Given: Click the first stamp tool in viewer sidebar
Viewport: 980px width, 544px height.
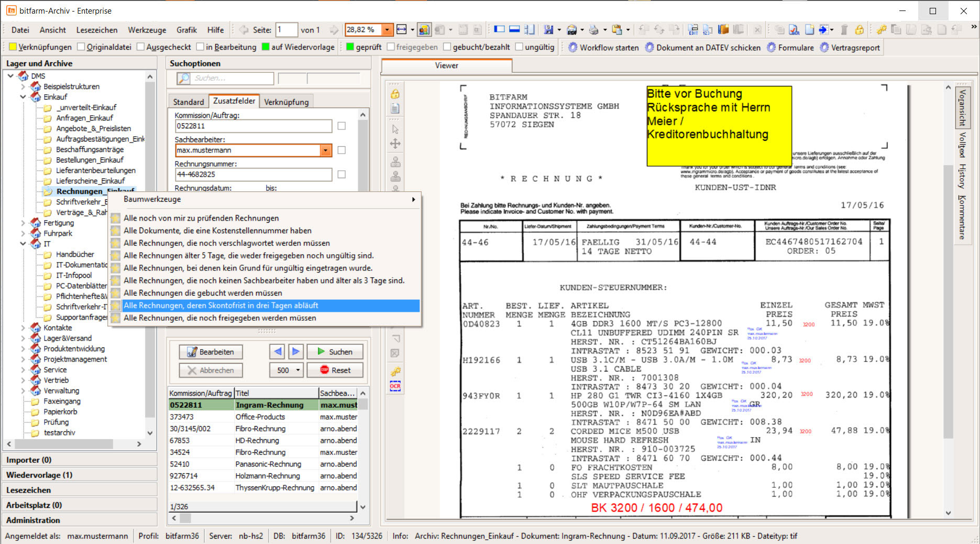Looking at the screenshot, I should 395,161.
